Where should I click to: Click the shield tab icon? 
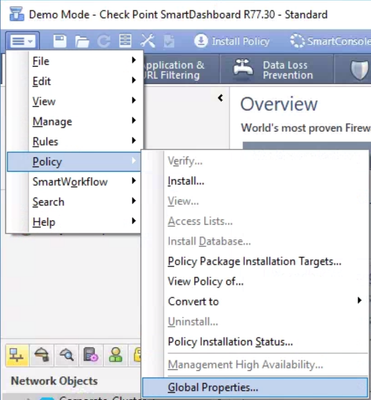point(360,70)
